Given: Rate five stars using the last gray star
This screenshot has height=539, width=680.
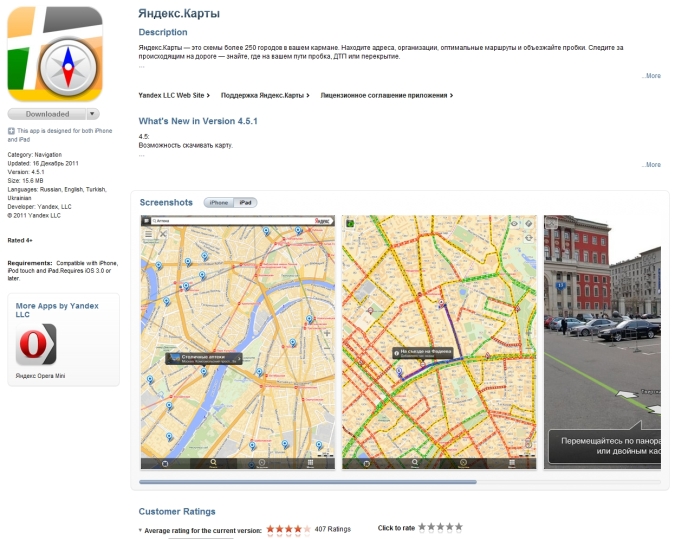Looking at the screenshot, I should (459, 527).
